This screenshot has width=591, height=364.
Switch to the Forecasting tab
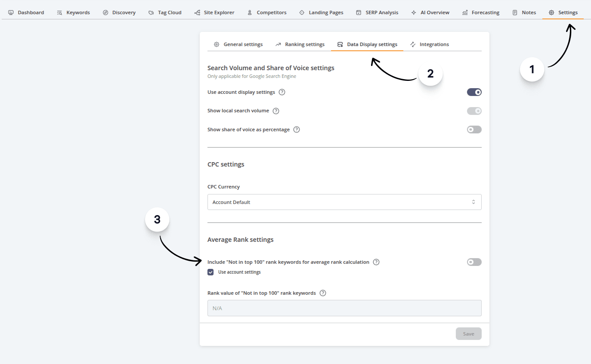[481, 12]
